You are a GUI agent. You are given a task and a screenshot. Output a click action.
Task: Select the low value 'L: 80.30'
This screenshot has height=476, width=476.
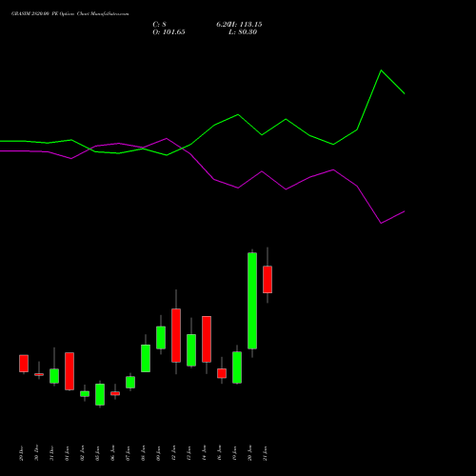tap(243, 32)
